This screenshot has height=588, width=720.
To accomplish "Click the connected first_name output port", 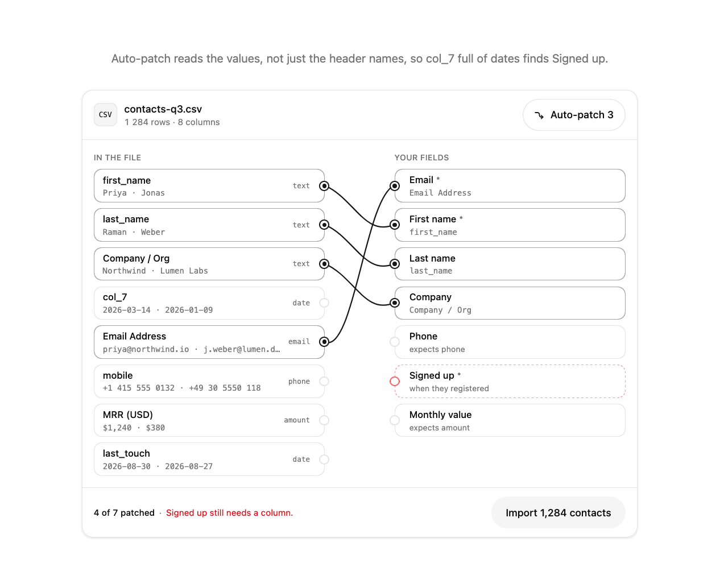I will pos(324,186).
